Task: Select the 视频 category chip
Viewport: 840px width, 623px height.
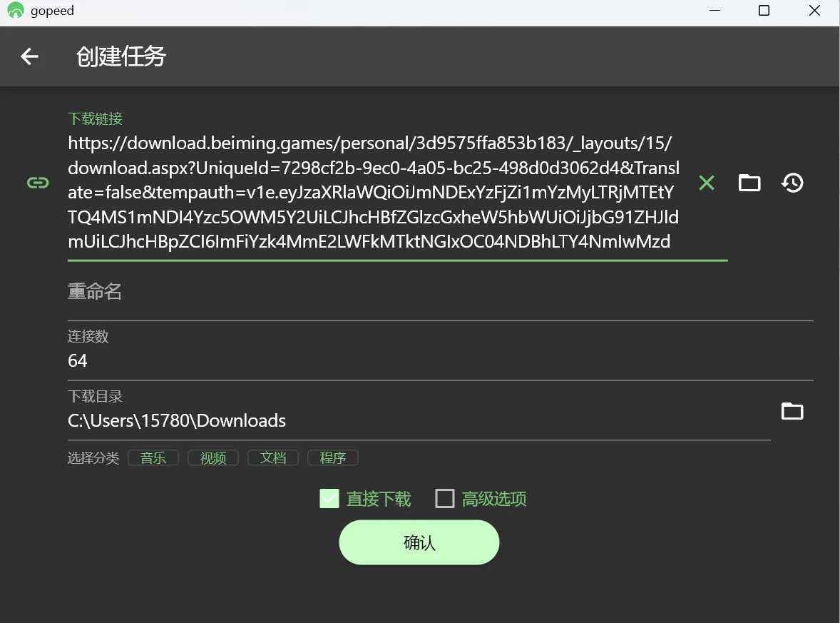Action: pos(213,458)
